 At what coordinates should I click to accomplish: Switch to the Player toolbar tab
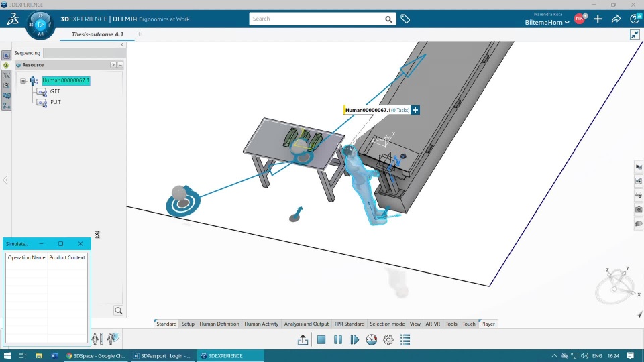coord(488,324)
